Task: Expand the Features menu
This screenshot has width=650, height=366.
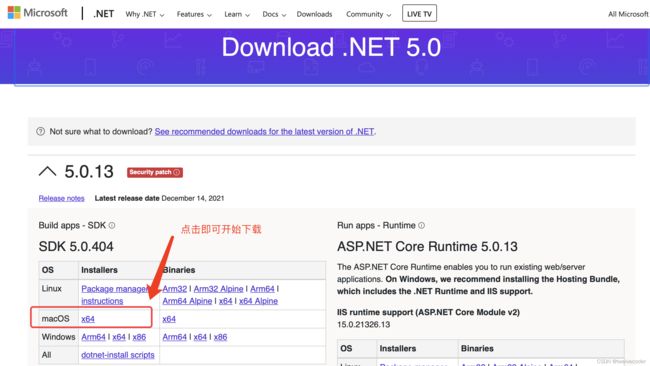Action: [194, 14]
